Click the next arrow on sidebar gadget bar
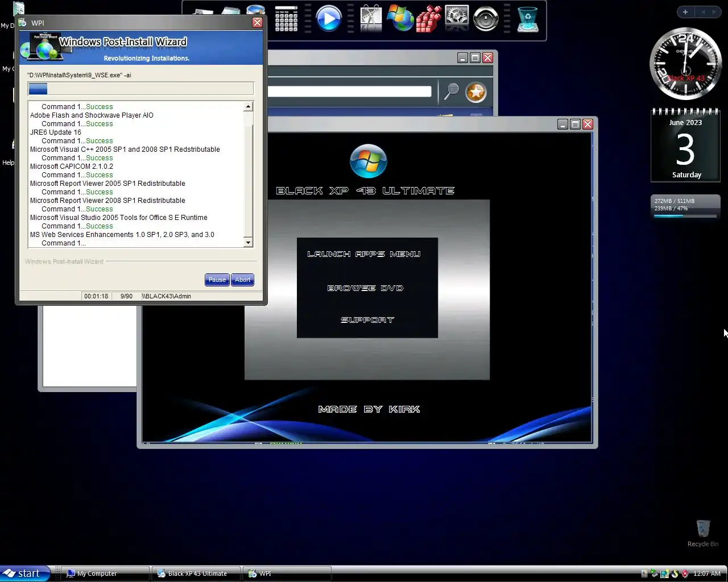Screen dimensions: 728x582 pos(714,12)
